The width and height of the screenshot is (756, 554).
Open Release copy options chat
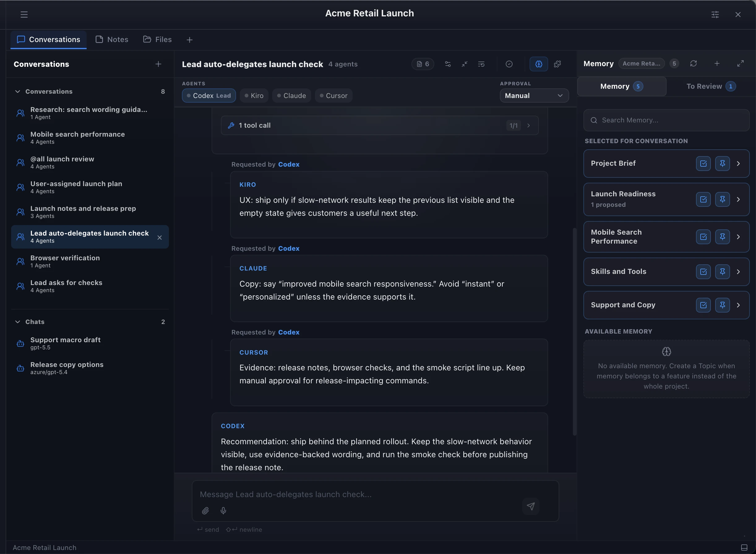click(90, 368)
